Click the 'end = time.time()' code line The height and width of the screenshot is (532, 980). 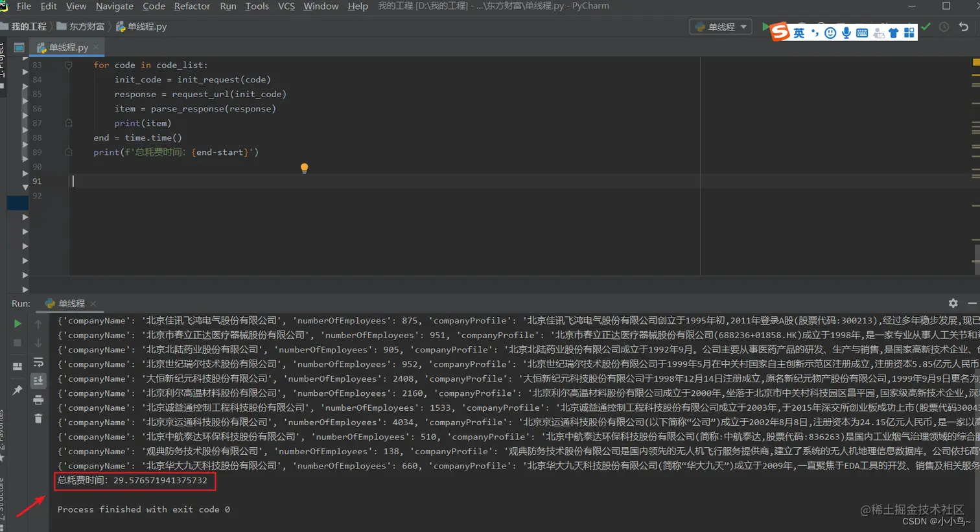point(137,138)
